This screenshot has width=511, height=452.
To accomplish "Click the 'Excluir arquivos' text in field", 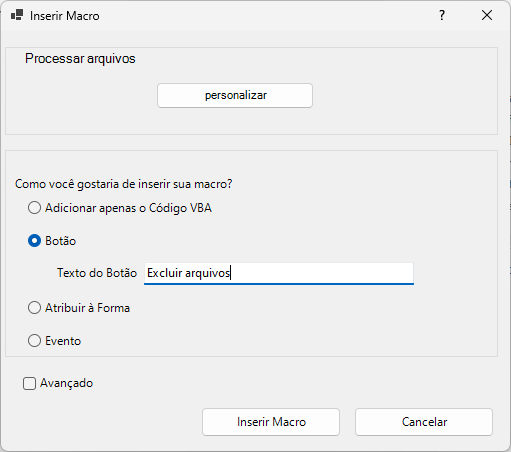I will [x=189, y=273].
